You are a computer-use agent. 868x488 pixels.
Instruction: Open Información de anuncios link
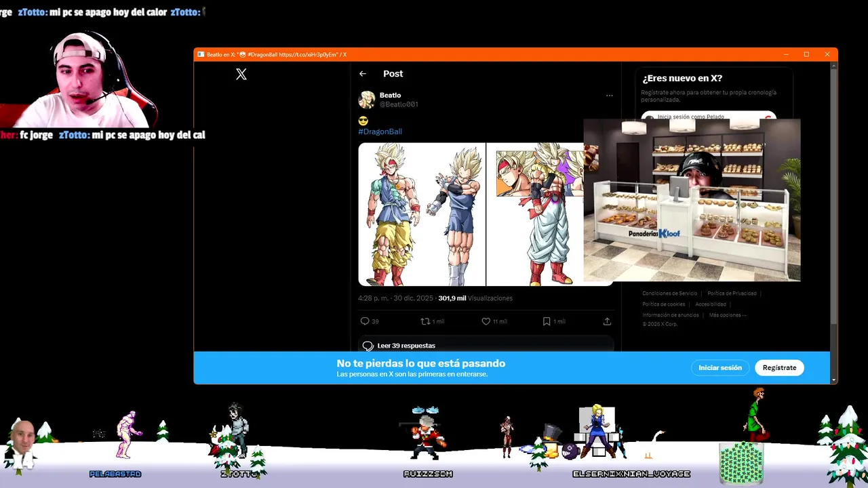pos(671,315)
